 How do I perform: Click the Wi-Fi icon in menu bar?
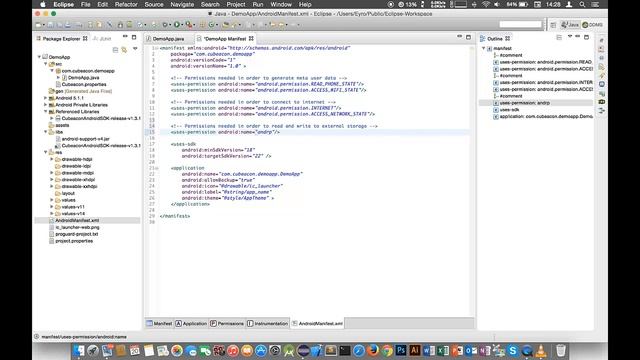point(486,4)
